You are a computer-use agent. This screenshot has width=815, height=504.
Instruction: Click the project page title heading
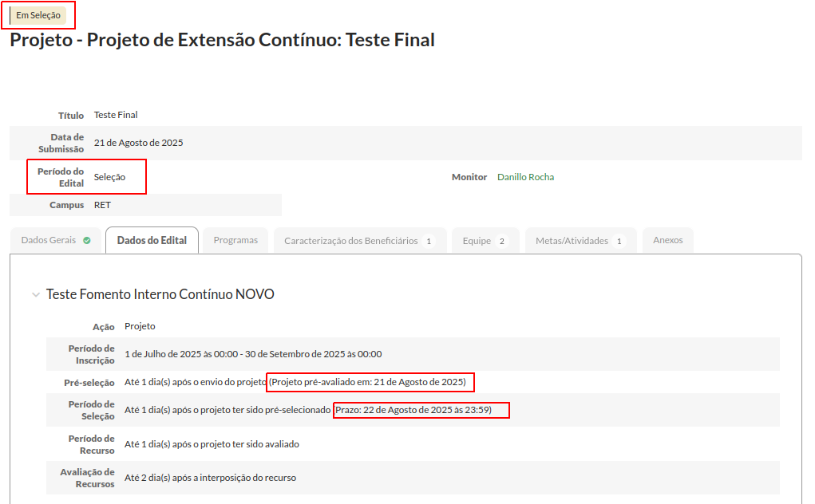coord(222,40)
